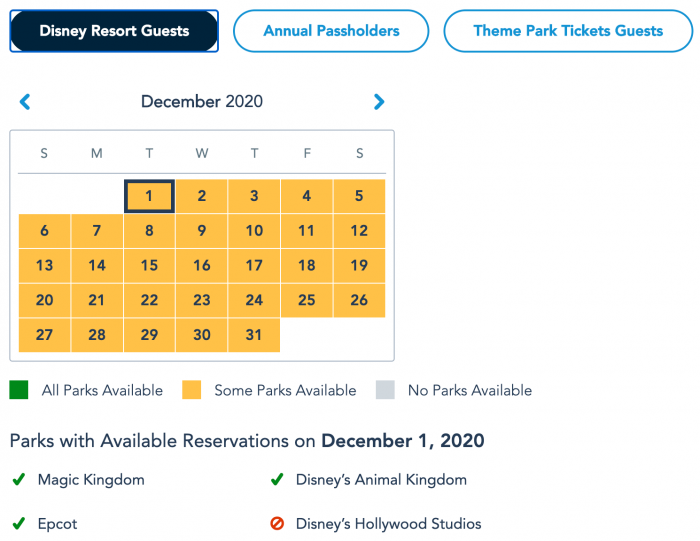Go to previous month with left chevron

[x=25, y=102]
